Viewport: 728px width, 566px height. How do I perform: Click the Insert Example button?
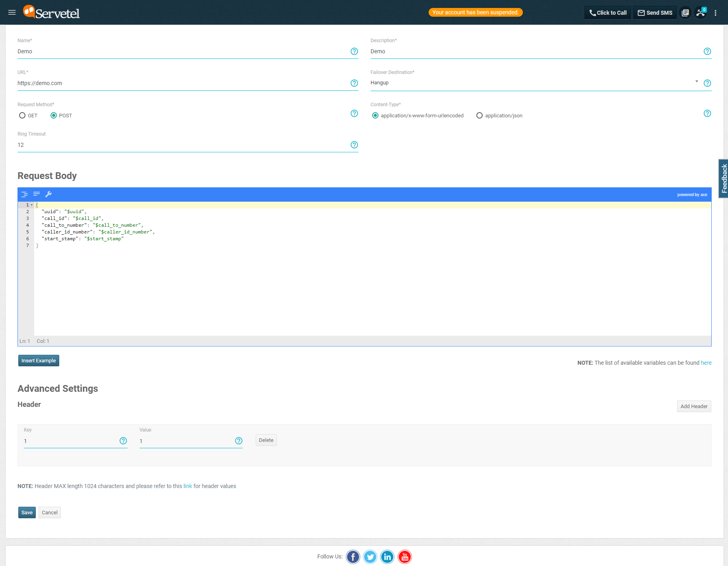pos(39,360)
